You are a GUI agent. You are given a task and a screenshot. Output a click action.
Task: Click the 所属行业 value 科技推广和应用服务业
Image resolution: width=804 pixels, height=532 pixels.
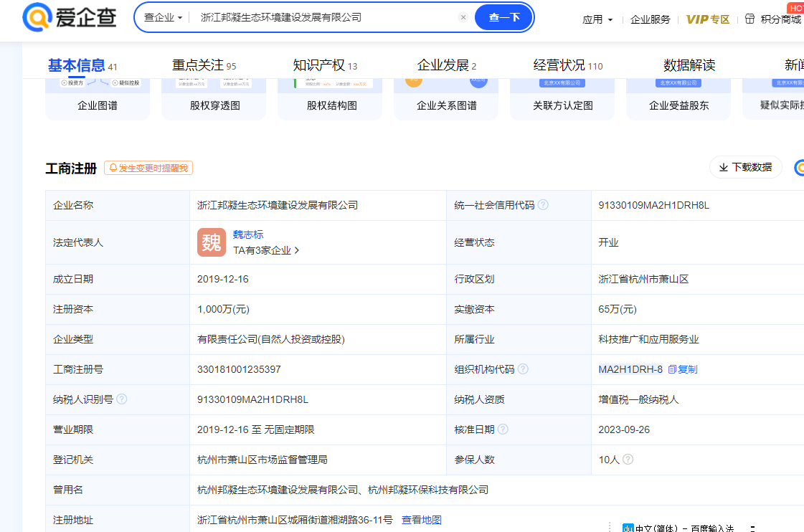pos(648,339)
